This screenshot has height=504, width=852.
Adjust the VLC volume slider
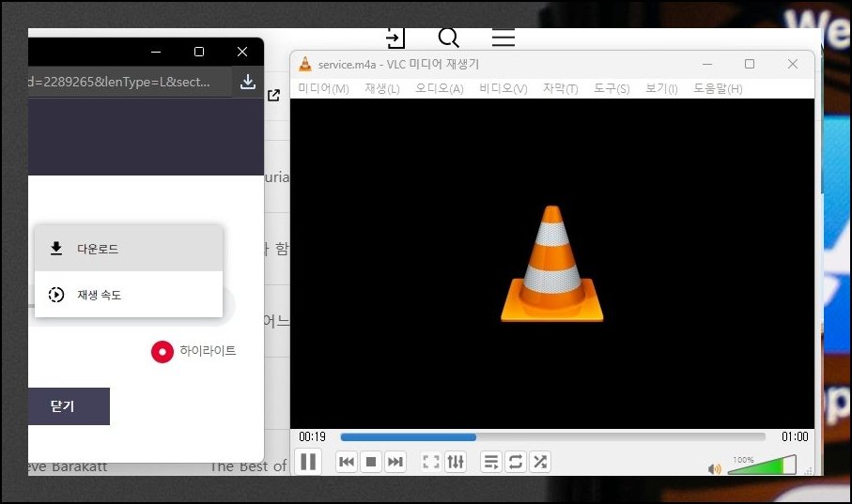pos(762,466)
